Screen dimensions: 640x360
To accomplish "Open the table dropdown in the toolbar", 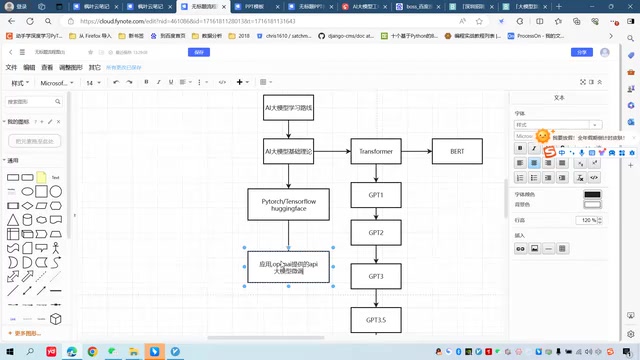I will (x=266, y=82).
